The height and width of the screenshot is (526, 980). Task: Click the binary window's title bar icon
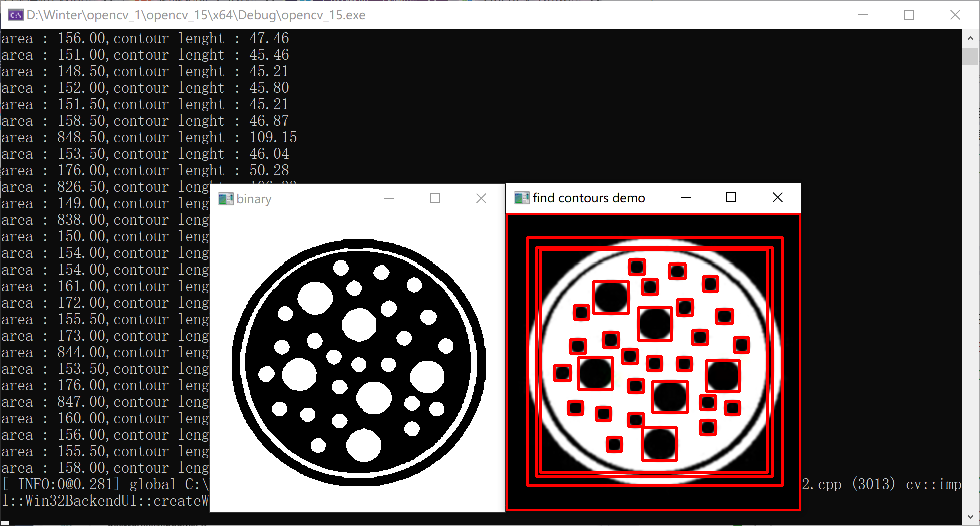[x=226, y=199]
